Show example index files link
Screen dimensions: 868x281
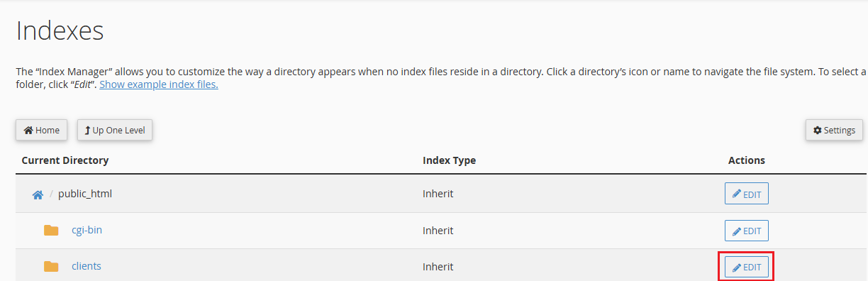(159, 84)
